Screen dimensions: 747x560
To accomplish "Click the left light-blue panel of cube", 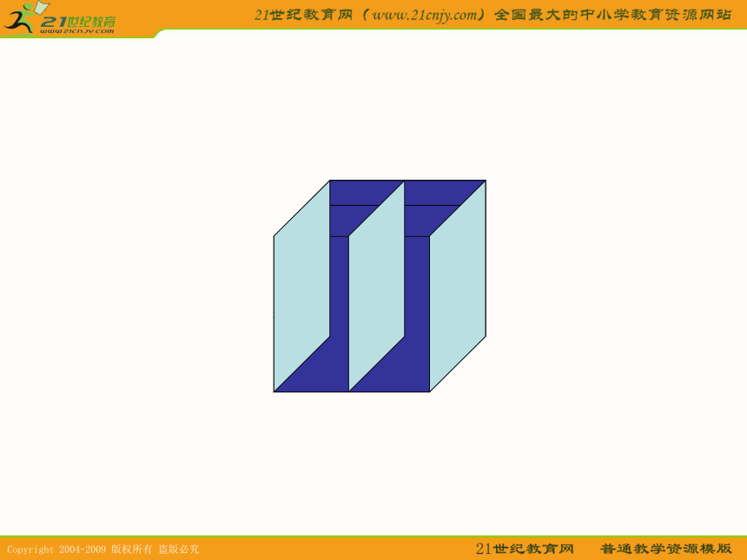I will (x=301, y=286).
